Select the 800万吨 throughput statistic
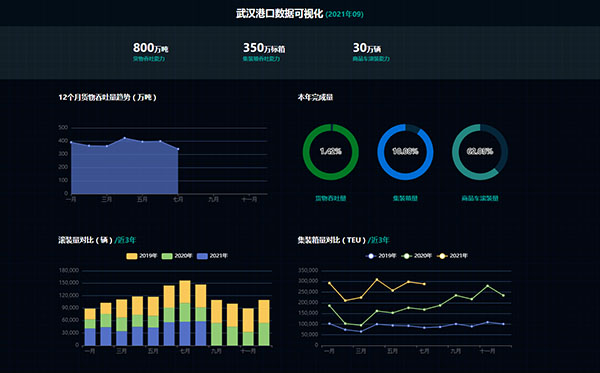The image size is (600, 373). click(x=150, y=52)
